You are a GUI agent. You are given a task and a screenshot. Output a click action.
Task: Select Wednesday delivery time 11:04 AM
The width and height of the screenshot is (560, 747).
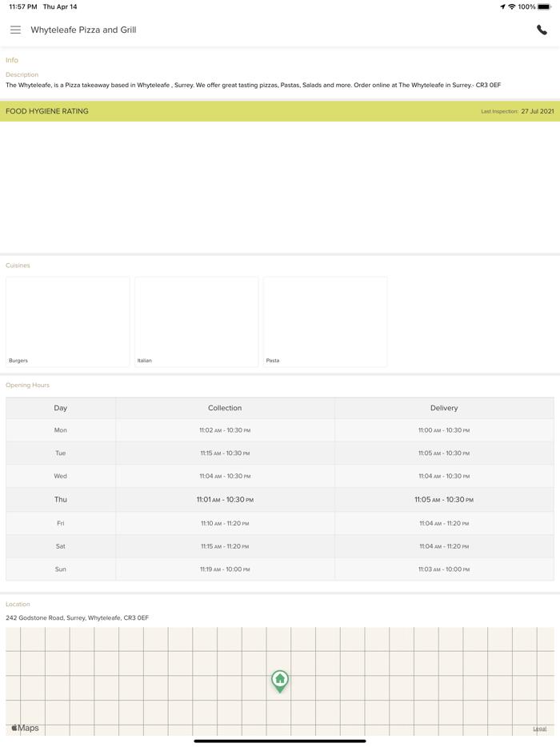pyautogui.click(x=444, y=476)
